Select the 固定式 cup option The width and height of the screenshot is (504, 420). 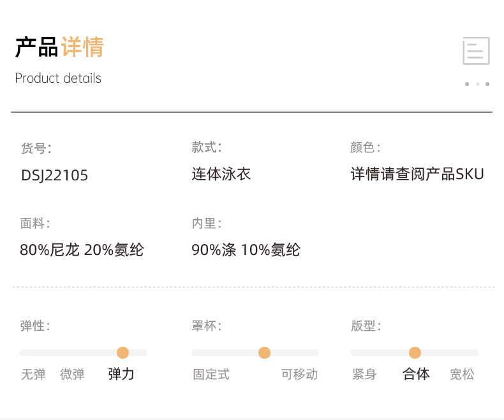(211, 375)
